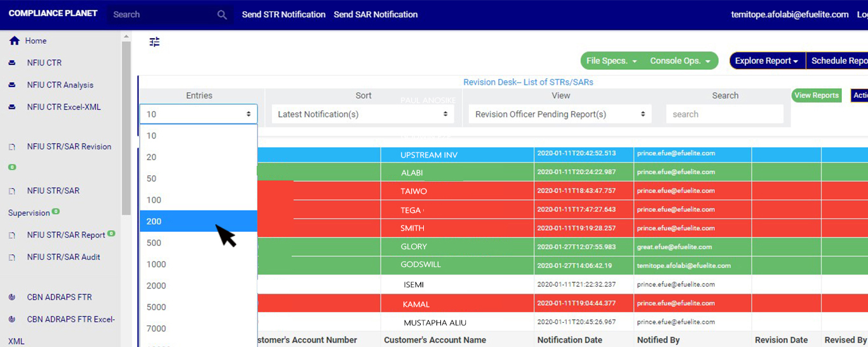The height and width of the screenshot is (347, 868).
Task: Click Send STR Notification link
Action: (283, 15)
